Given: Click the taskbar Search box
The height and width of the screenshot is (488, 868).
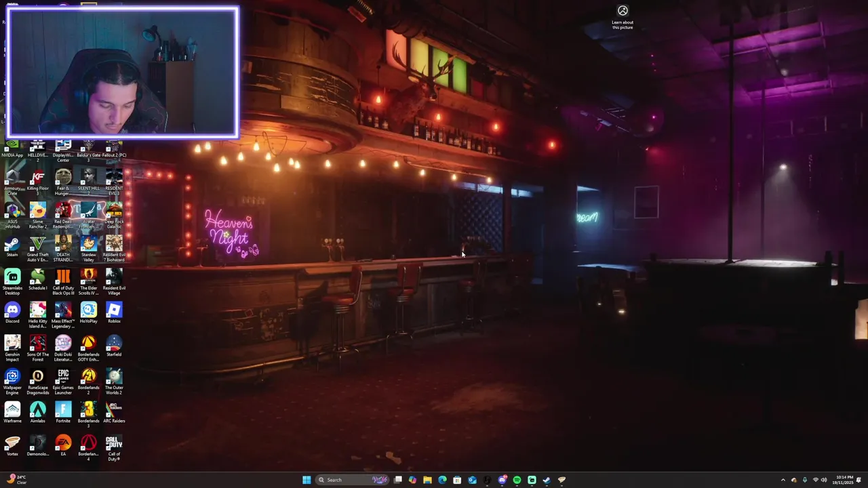Looking at the screenshot, I should point(353,480).
